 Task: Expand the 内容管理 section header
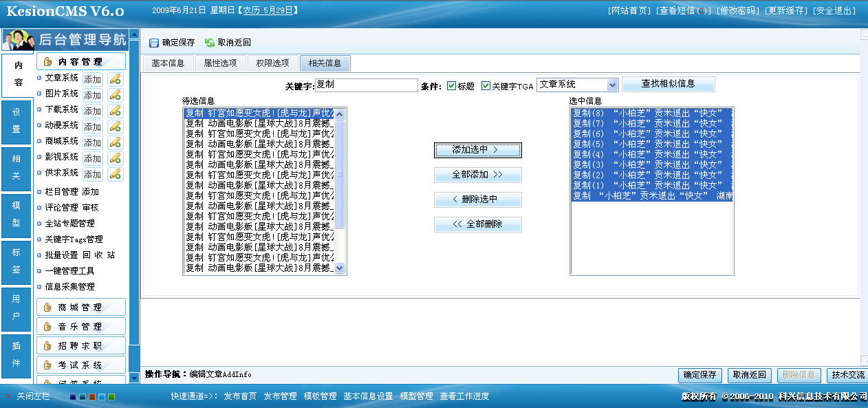81,61
